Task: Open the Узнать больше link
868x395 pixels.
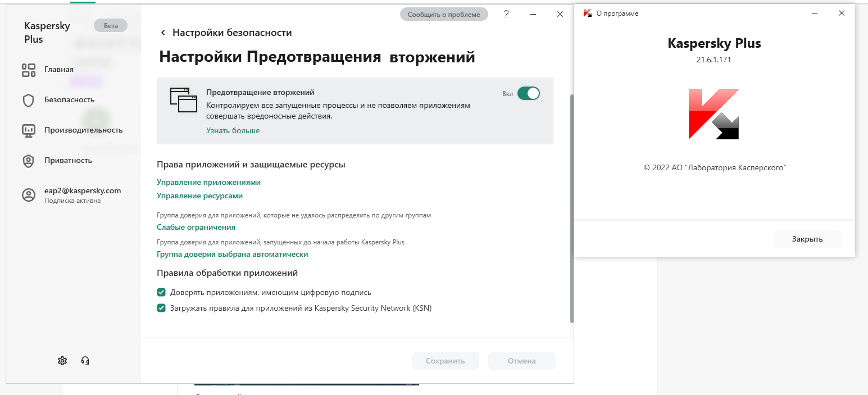Action: 233,131
